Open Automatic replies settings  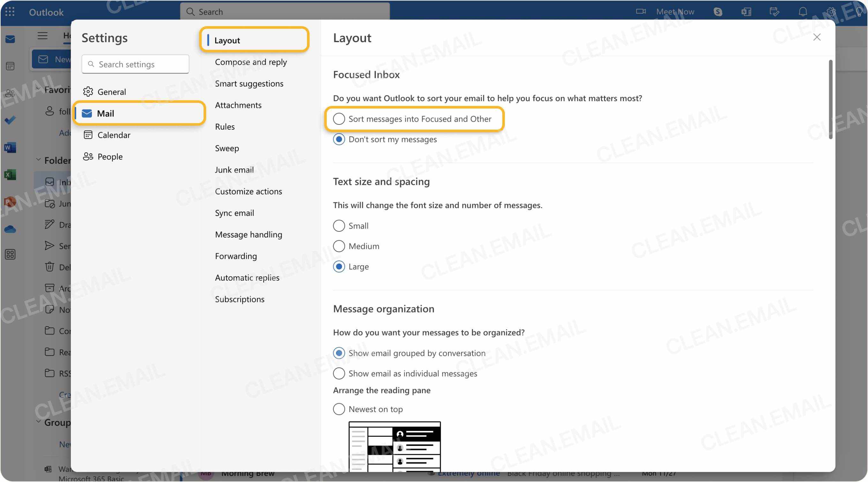coord(247,277)
